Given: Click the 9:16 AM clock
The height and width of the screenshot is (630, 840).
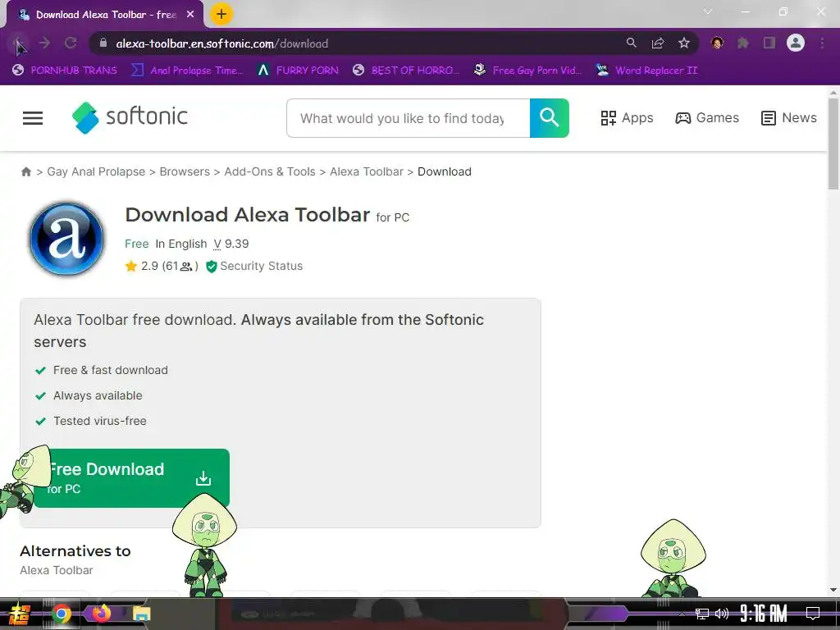Looking at the screenshot, I should (764, 613).
